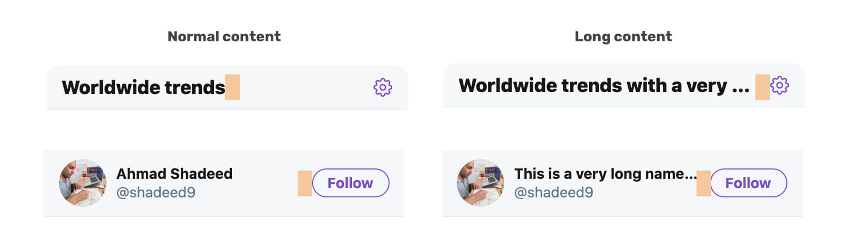This screenshot has width=868, height=247.
Task: Click orange spacer right after "Worldwide trends" text
Action: click(x=233, y=87)
